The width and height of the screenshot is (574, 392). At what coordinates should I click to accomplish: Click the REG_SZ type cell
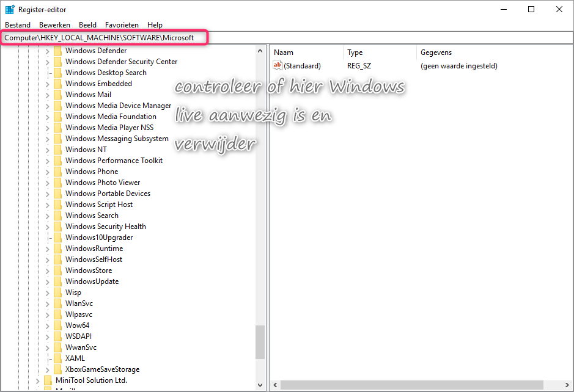tap(359, 66)
